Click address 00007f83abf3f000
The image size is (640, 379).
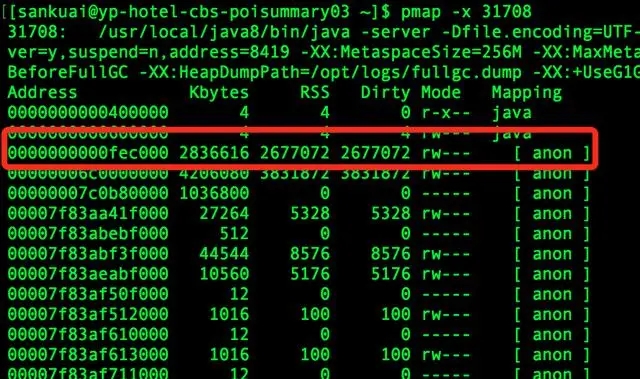tap(88, 254)
